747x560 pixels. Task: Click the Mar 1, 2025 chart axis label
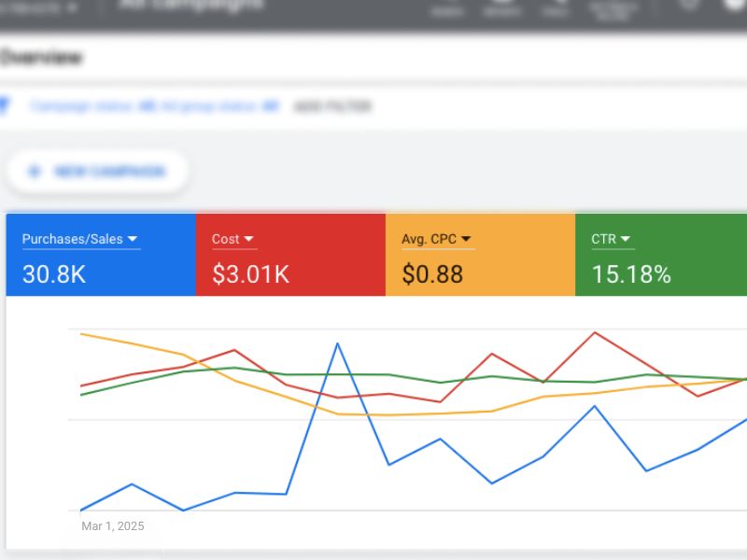pos(112,525)
